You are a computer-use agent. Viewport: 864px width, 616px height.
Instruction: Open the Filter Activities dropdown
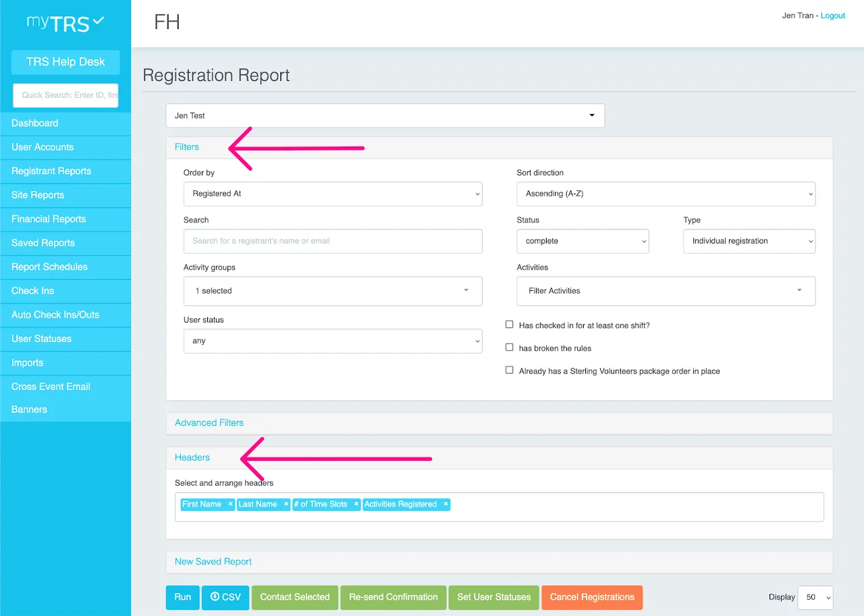click(x=666, y=291)
